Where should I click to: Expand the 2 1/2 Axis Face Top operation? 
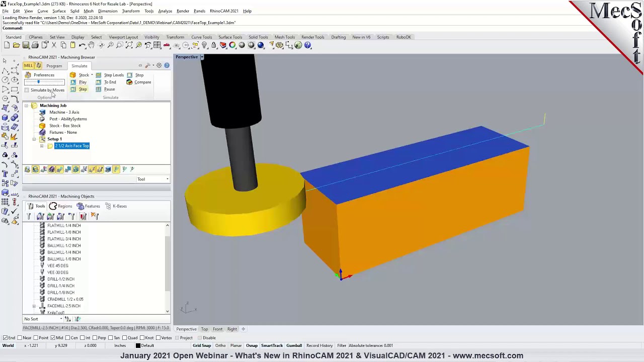pos(42,146)
